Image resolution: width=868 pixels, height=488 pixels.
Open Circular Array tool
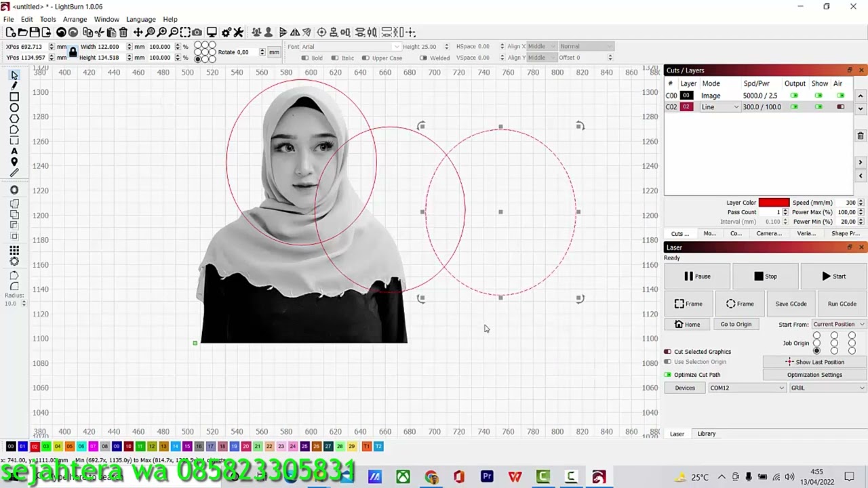point(14,261)
